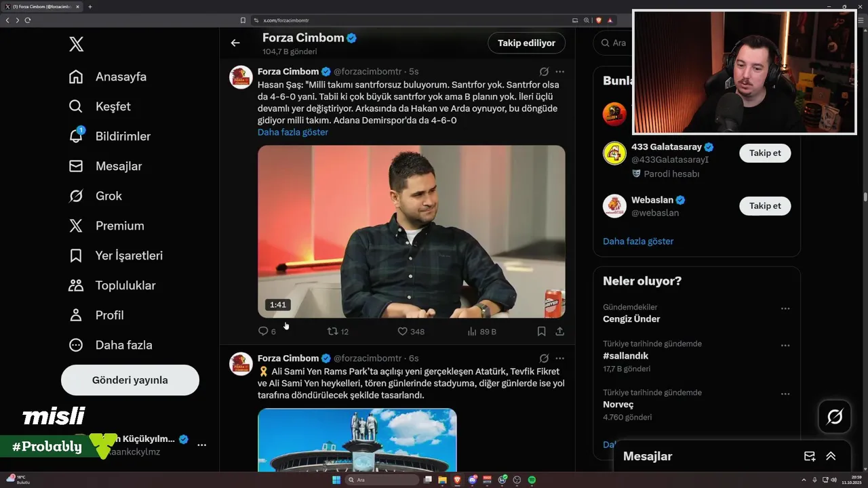Image resolution: width=868 pixels, height=488 pixels.
Task: Open Brave Shields icon in address bar
Action: [599, 20]
